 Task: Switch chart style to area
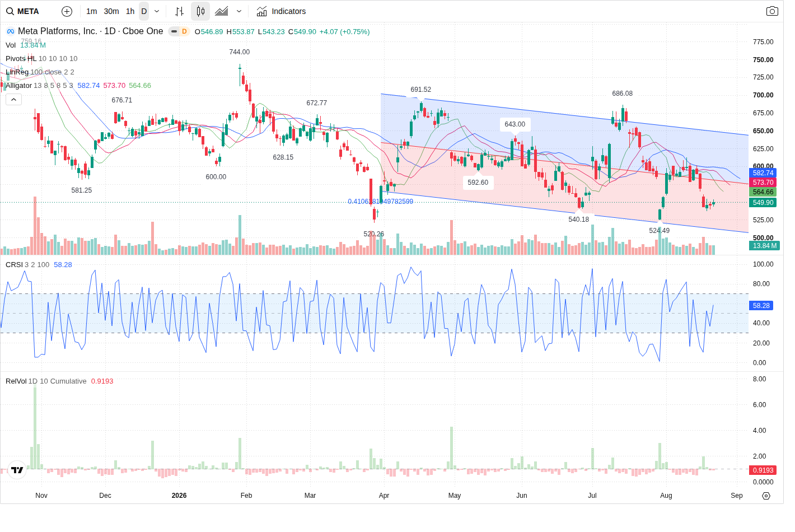[x=222, y=11]
